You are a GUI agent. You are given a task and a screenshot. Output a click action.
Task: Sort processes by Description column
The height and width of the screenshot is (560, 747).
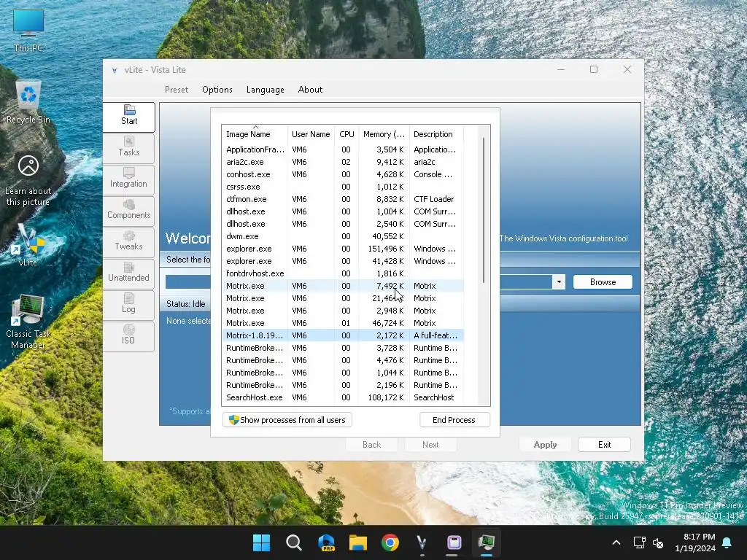436,134
